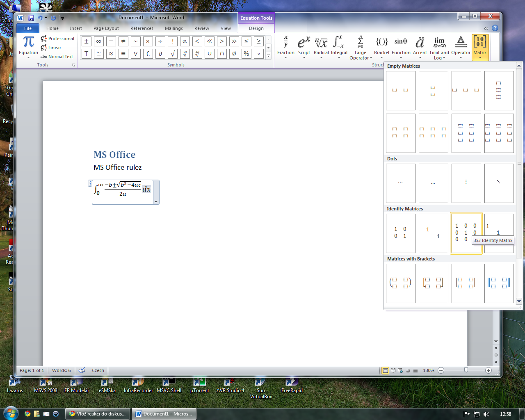Insert the plus-minus symbol
The height and width of the screenshot is (420, 525).
87,41
